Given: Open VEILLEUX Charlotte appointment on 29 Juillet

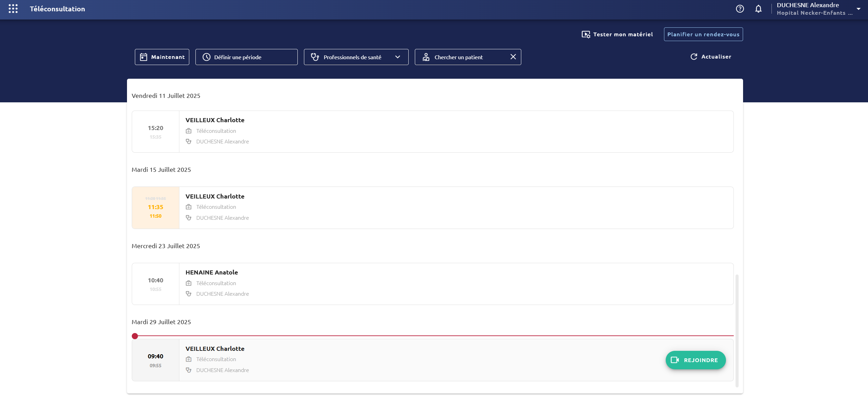Looking at the screenshot, I should coord(433,360).
